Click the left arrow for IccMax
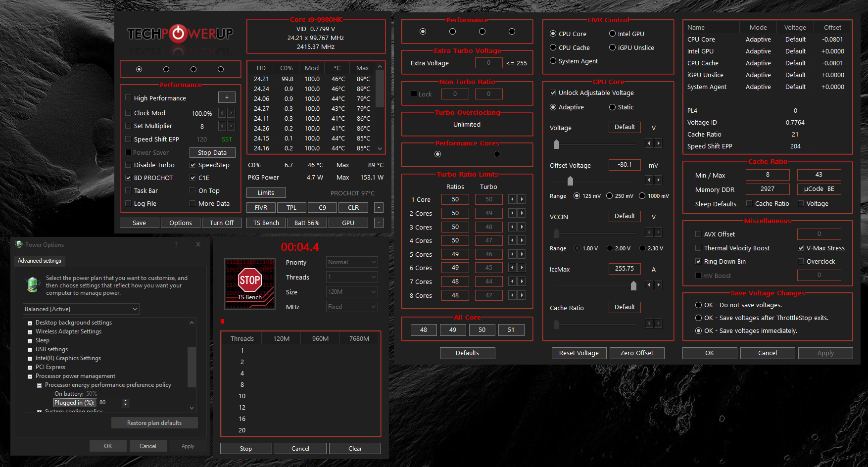This screenshot has width=868, height=467. 649,284
